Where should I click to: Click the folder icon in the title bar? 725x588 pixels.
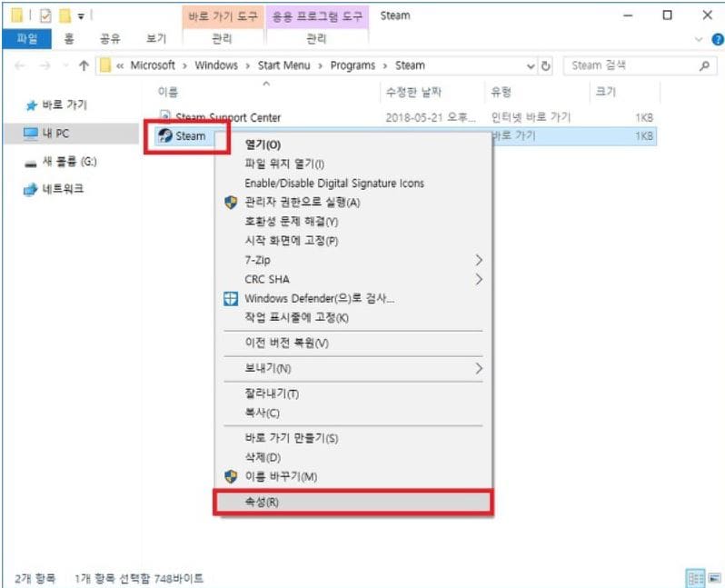pos(17,15)
